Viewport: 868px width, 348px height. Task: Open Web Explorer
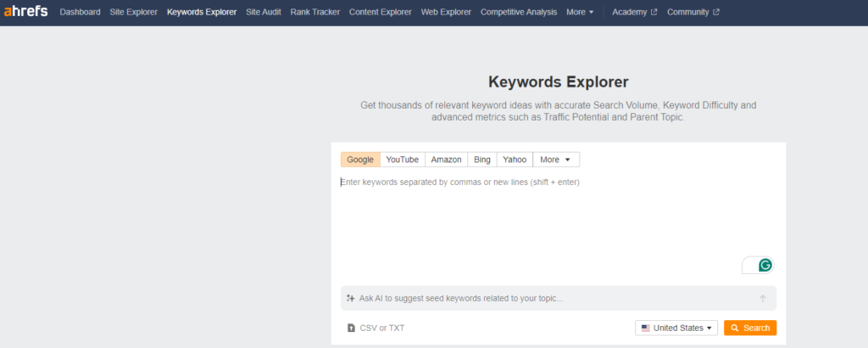click(446, 12)
